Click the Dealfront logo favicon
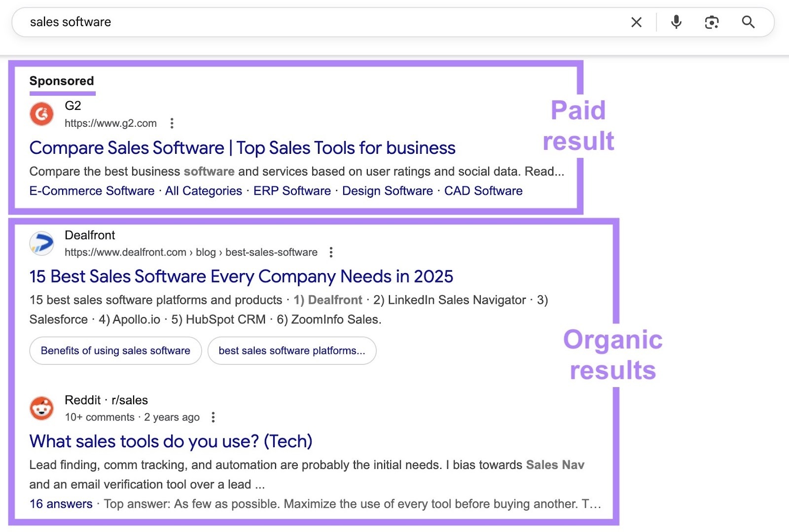Image resolution: width=789 pixels, height=532 pixels. pos(42,244)
